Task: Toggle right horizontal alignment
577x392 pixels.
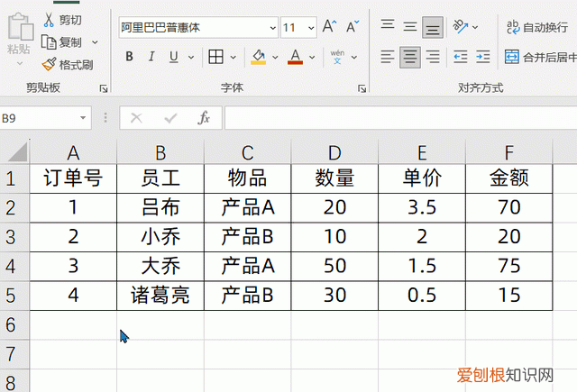Action: pos(433,57)
